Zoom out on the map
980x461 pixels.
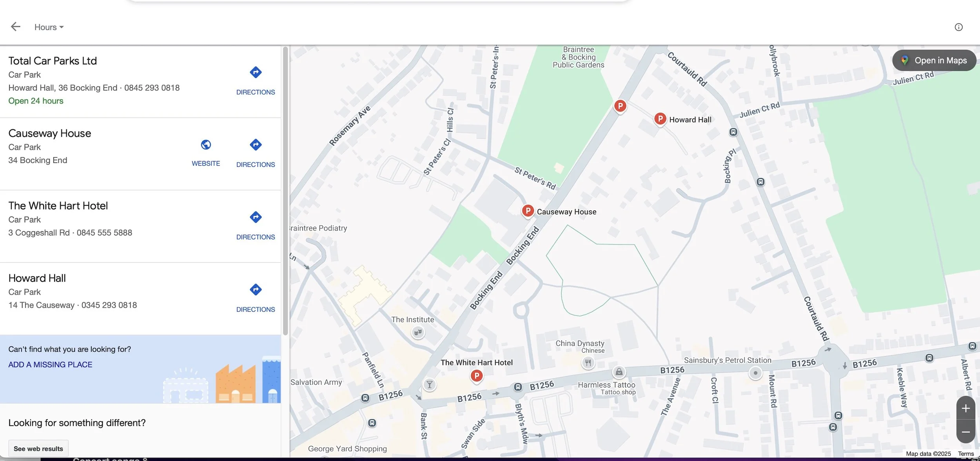click(965, 432)
